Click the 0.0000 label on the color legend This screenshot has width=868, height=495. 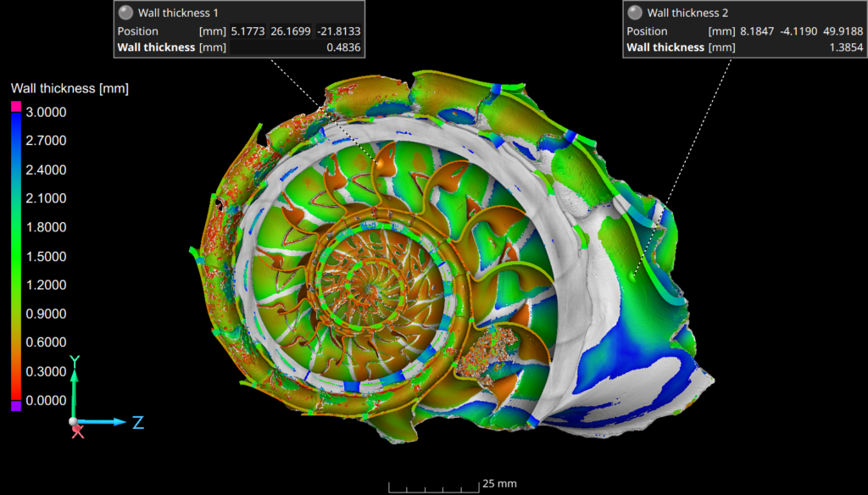(47, 400)
